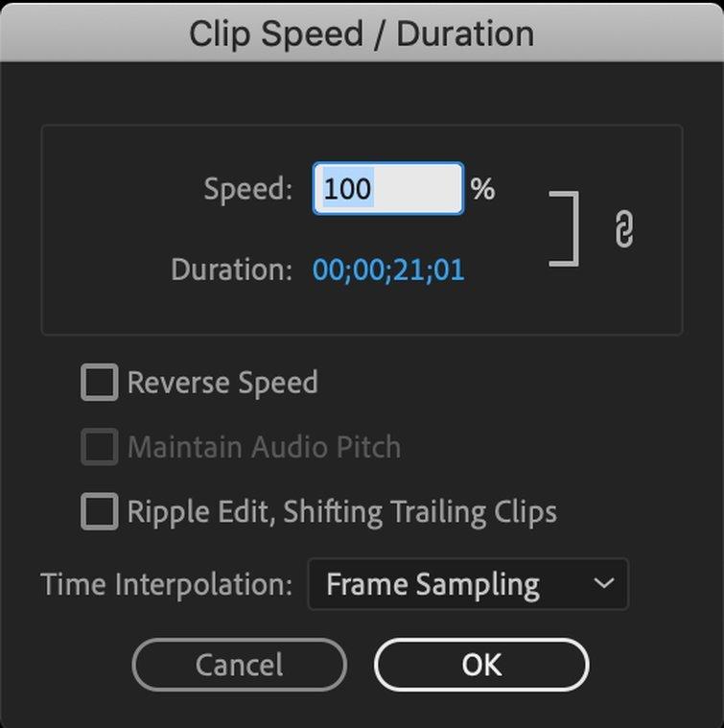Click the Speed: label
This screenshot has height=728, width=724.
click(248, 189)
